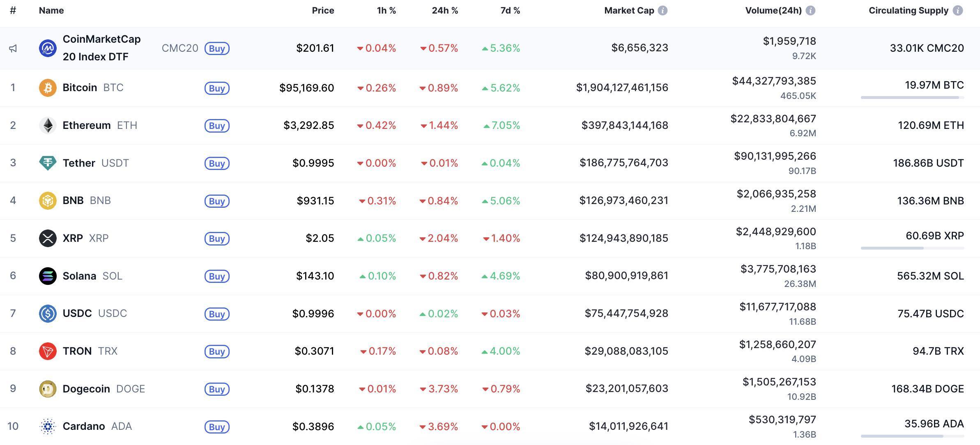Click Bitcoin's circulating supply progress bar
The width and height of the screenshot is (980, 445).
click(x=912, y=97)
